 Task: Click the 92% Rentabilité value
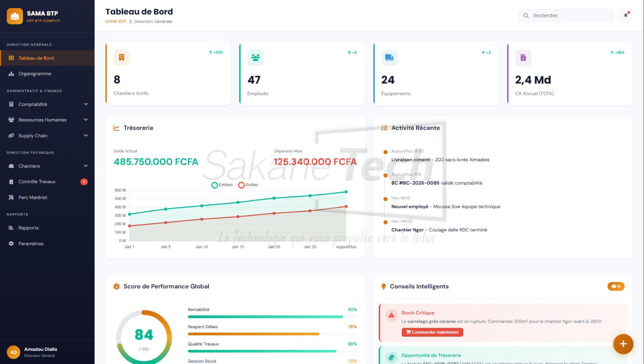click(352, 310)
